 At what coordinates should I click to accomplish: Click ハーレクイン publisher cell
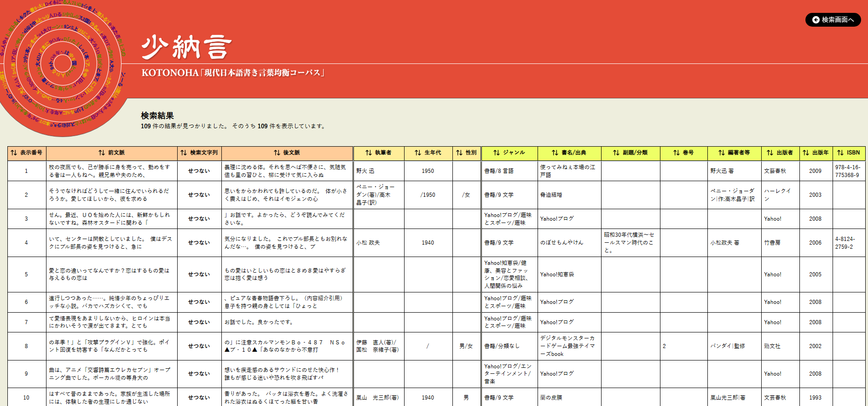(x=780, y=195)
